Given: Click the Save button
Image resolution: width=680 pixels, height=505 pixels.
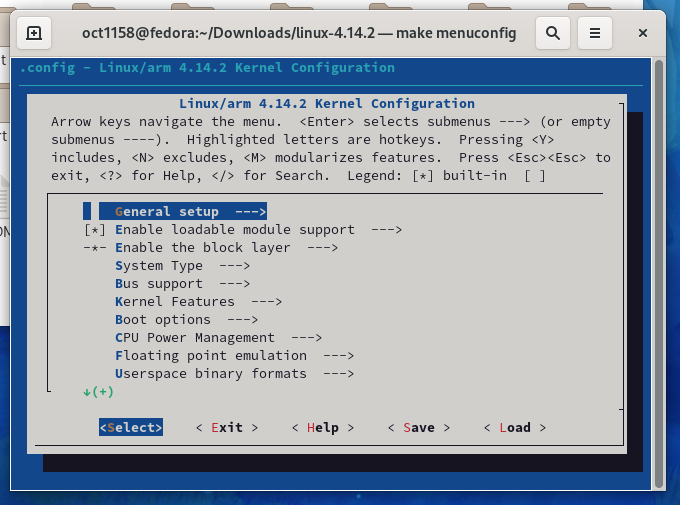Looking at the screenshot, I should pos(418,428).
